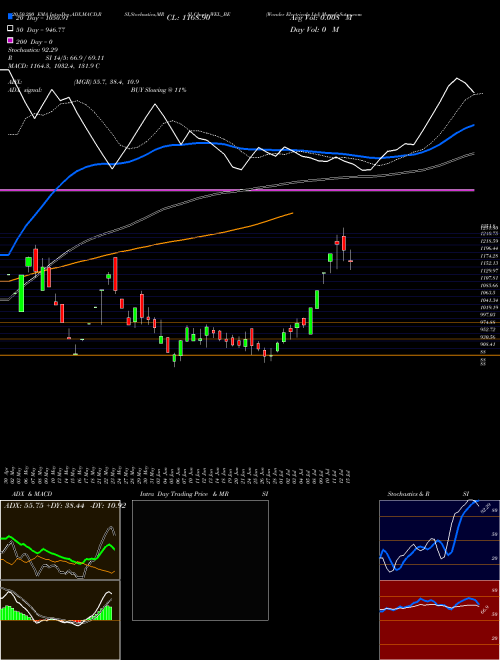Screen dimensions: 500x660
Task: Open the MACD histogram mini chart
Action: click(60, 620)
